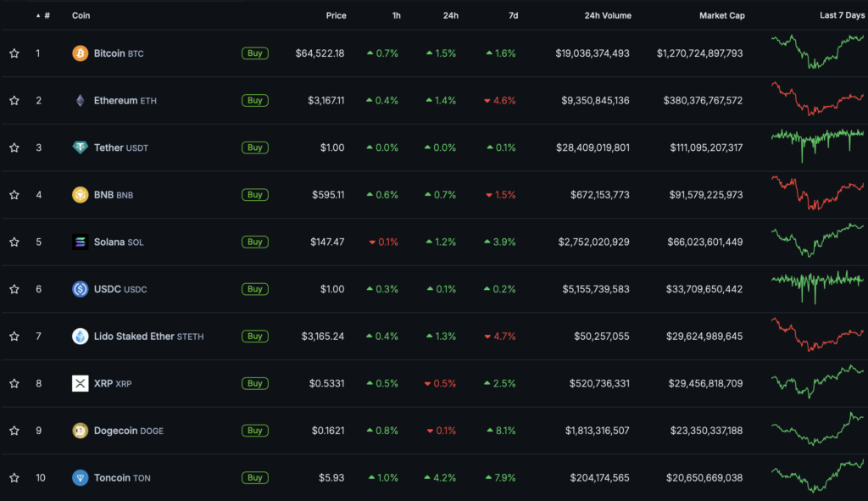
Task: Click the Ethereum diamond logo icon
Action: click(x=80, y=101)
